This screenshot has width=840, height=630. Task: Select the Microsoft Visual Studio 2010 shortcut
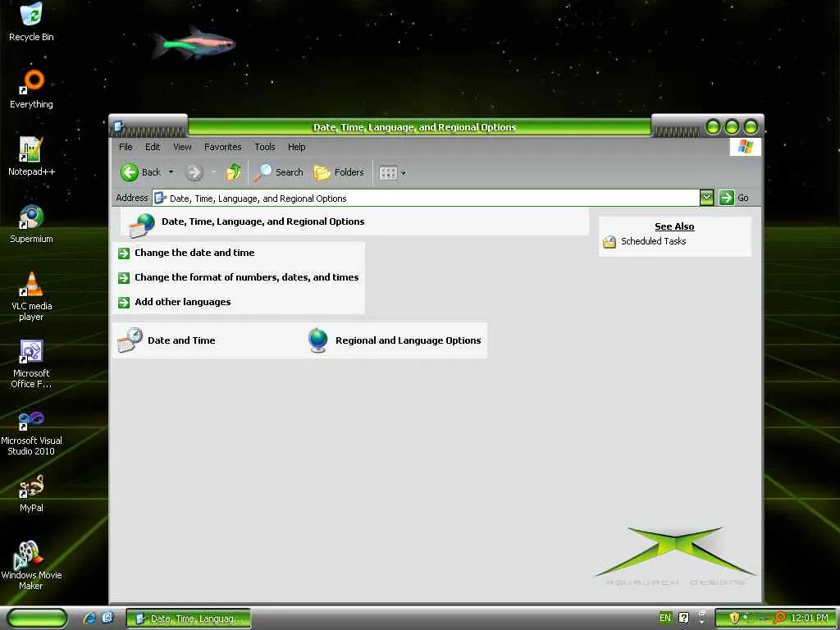[x=31, y=432]
